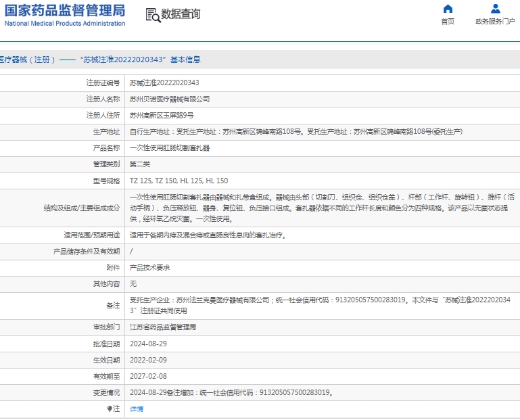The width and height of the screenshot is (520, 420).
Task: Click the 型号规格 row label
Action: click(106, 181)
